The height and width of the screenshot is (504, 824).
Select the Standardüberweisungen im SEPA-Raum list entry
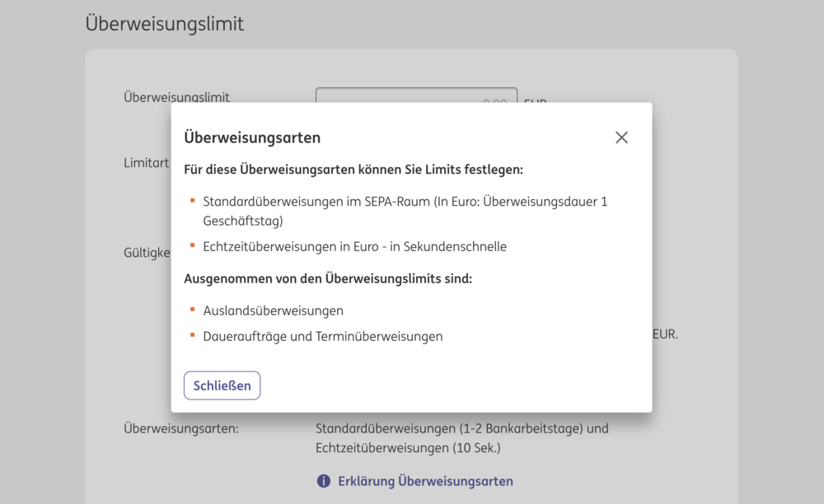(x=405, y=211)
